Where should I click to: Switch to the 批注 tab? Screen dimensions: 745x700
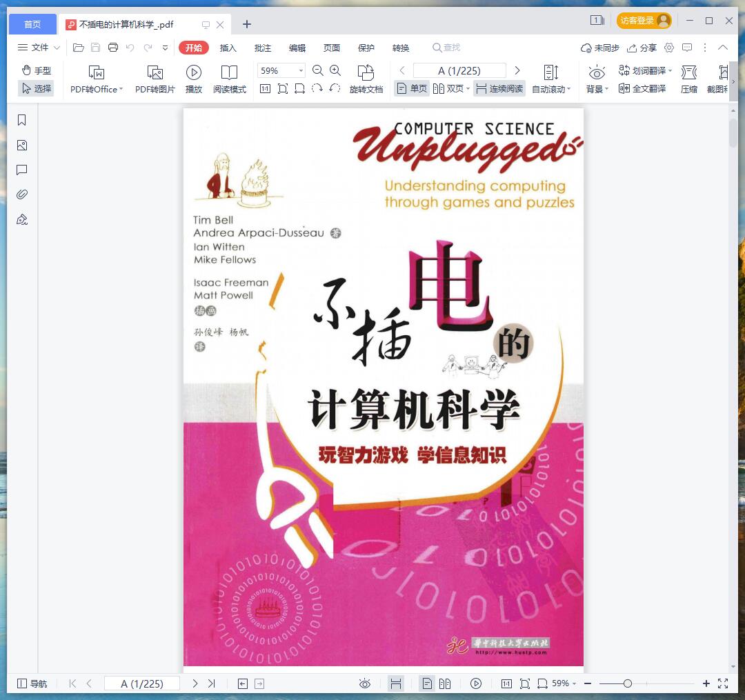[263, 48]
